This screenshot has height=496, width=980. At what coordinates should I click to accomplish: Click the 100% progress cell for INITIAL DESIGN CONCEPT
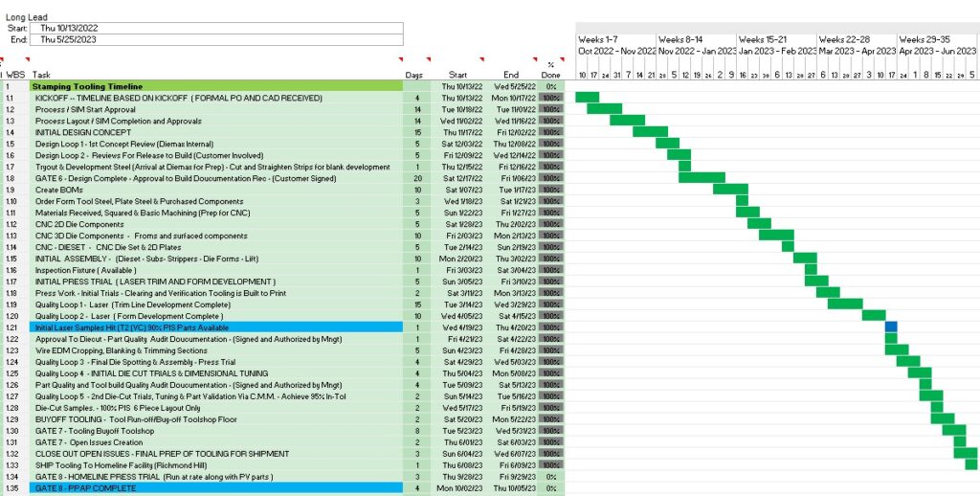click(x=550, y=132)
